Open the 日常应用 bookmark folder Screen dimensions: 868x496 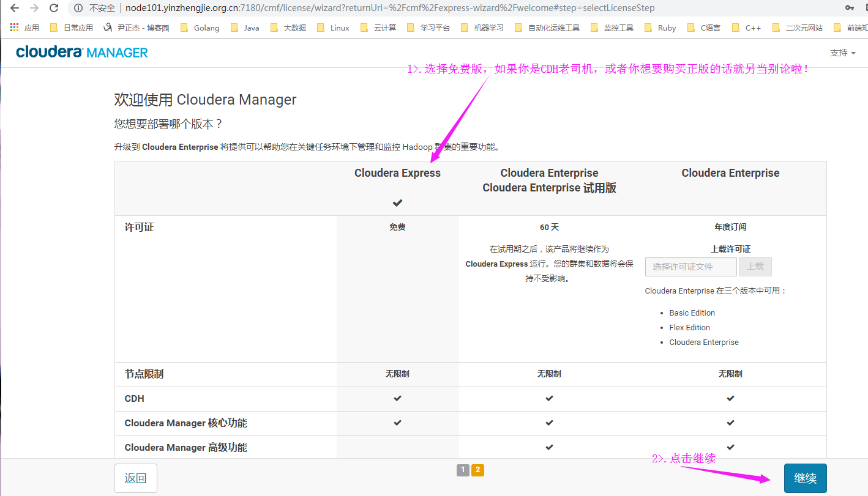pos(72,28)
